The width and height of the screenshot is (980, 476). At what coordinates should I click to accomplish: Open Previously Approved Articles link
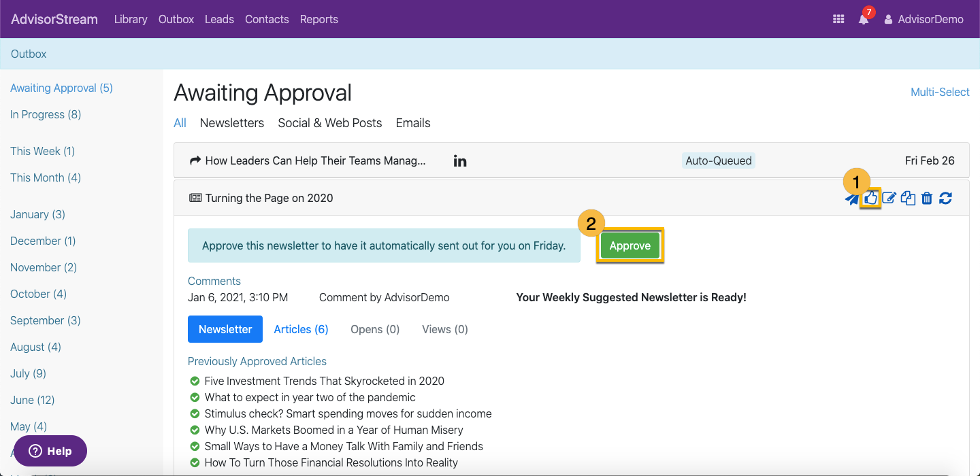coord(257,361)
